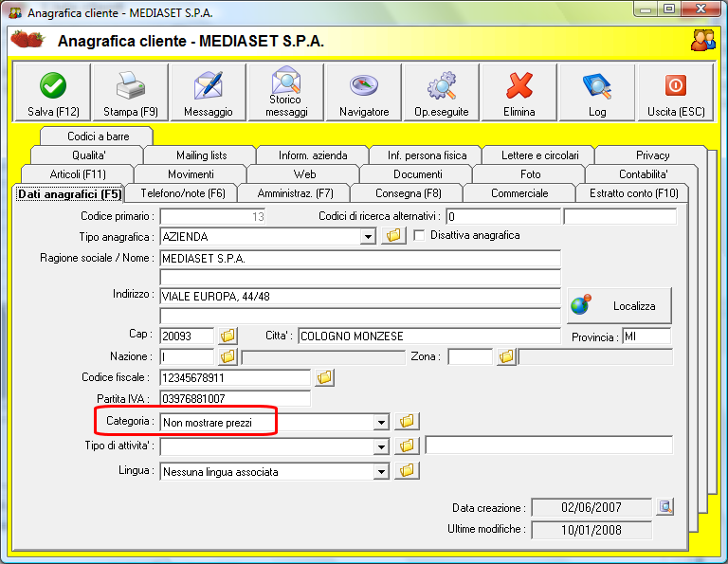
Task: Switch to the Qualita' tab
Action: pos(88,155)
